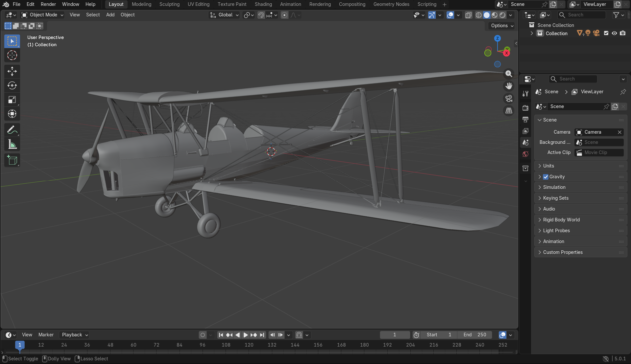Image resolution: width=631 pixels, height=364 pixels.
Task: Click the outliner Search field
Action: (x=582, y=15)
